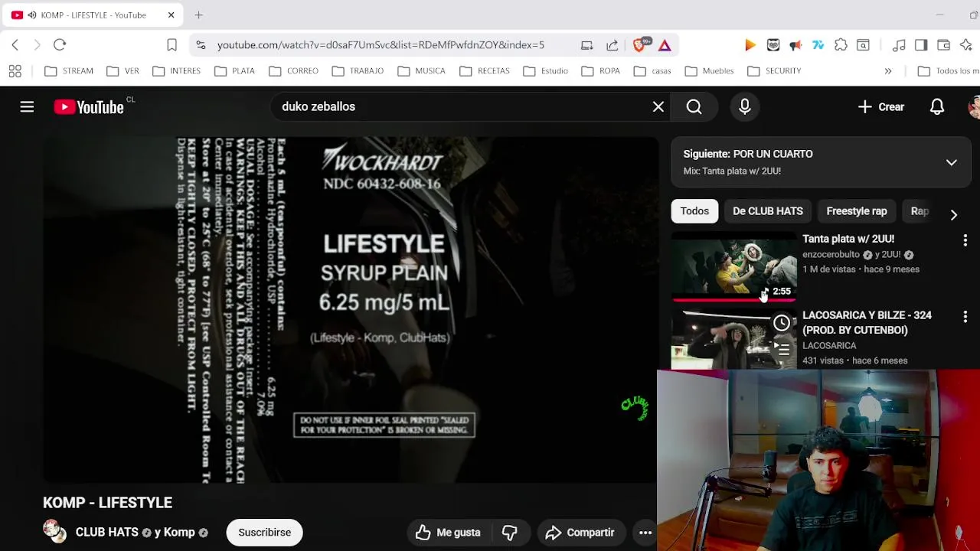Dislike the video with thumbs down
Image resolution: width=980 pixels, height=551 pixels.
[510, 533]
